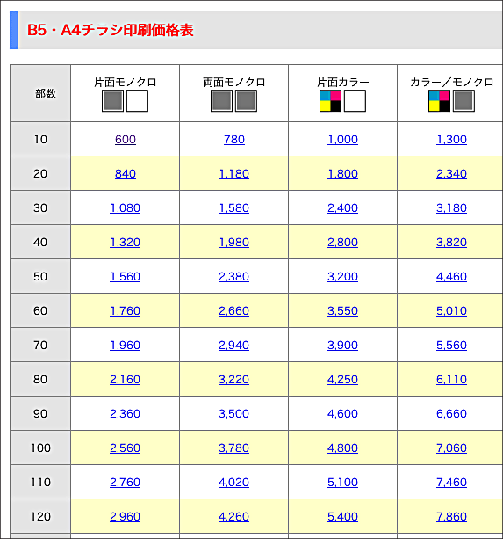Open the 600 price link for 10 copies
The width and height of the screenshot is (503, 539).
tap(125, 139)
